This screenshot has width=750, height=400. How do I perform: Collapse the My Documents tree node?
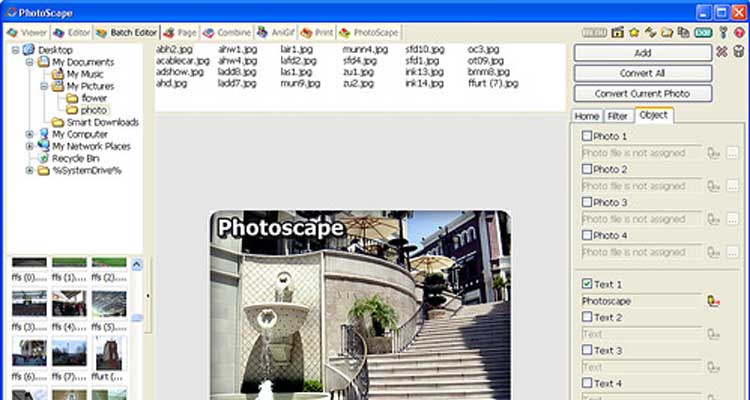coord(30,62)
